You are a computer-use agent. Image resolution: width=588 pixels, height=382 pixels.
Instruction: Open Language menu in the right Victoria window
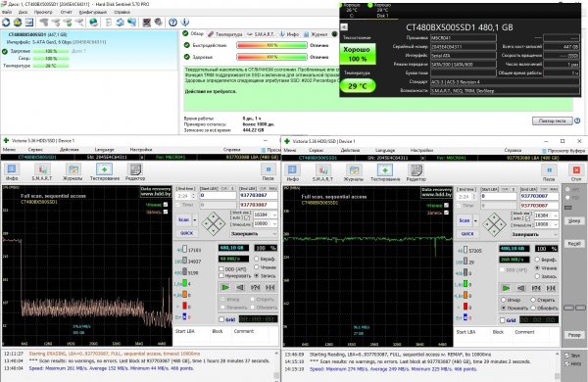point(385,150)
